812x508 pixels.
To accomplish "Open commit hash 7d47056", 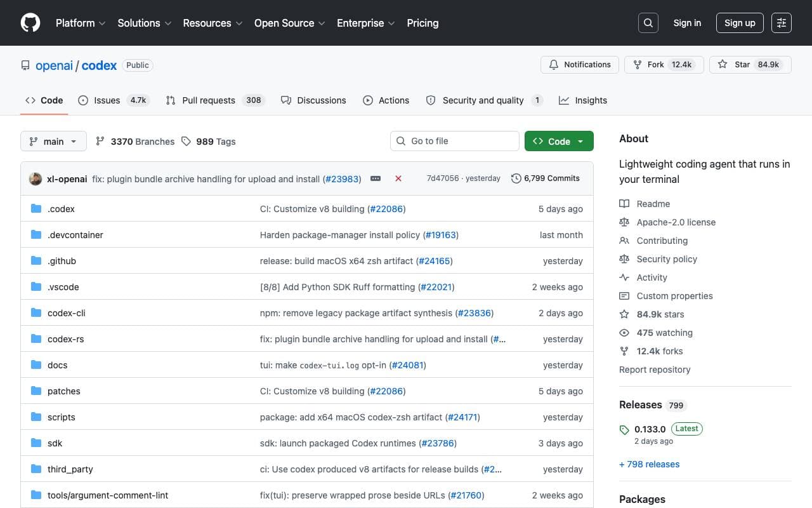I will point(443,178).
